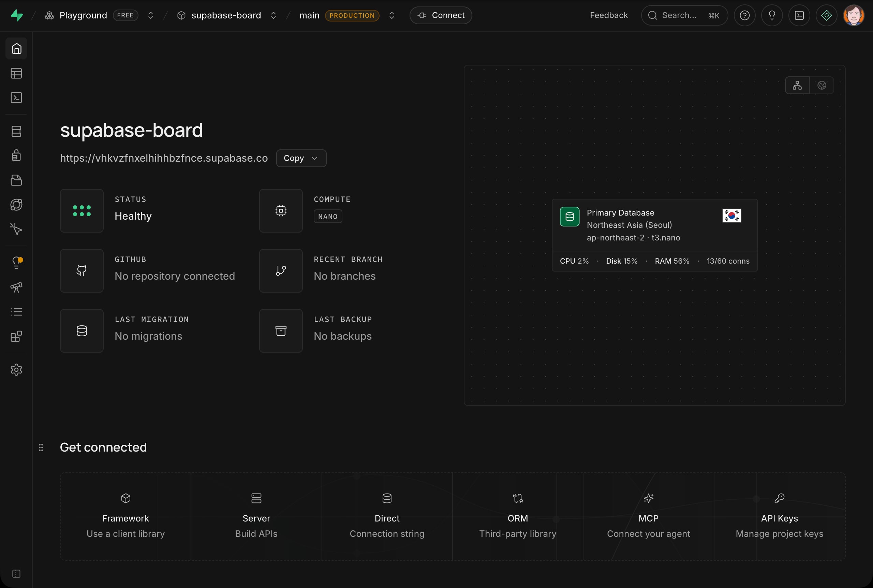This screenshot has height=588, width=873.
Task: Click the project URL text
Action: coord(164,158)
